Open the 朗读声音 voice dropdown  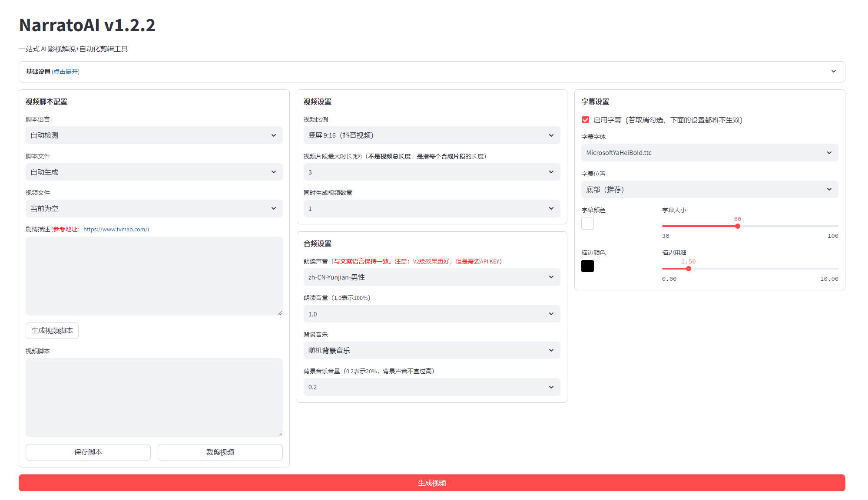pos(431,277)
